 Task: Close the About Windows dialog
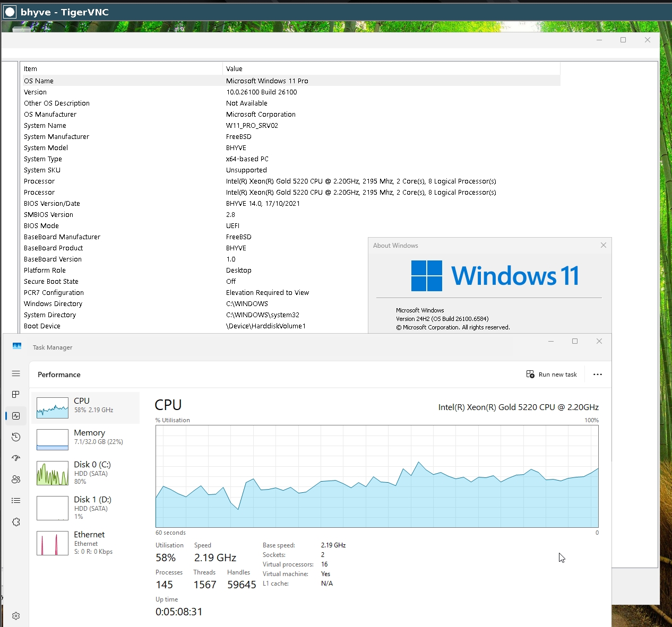pyautogui.click(x=603, y=245)
